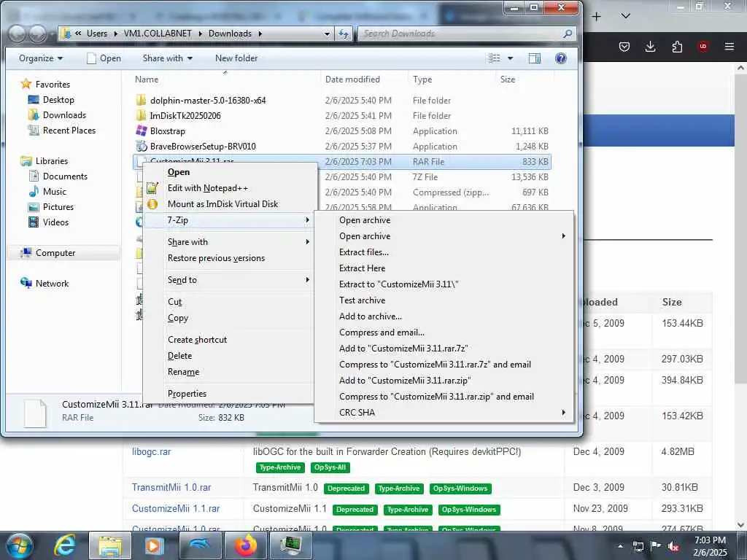This screenshot has height=560, width=747.
Task: Switch to Firefox via taskbar icon
Action: 245,545
